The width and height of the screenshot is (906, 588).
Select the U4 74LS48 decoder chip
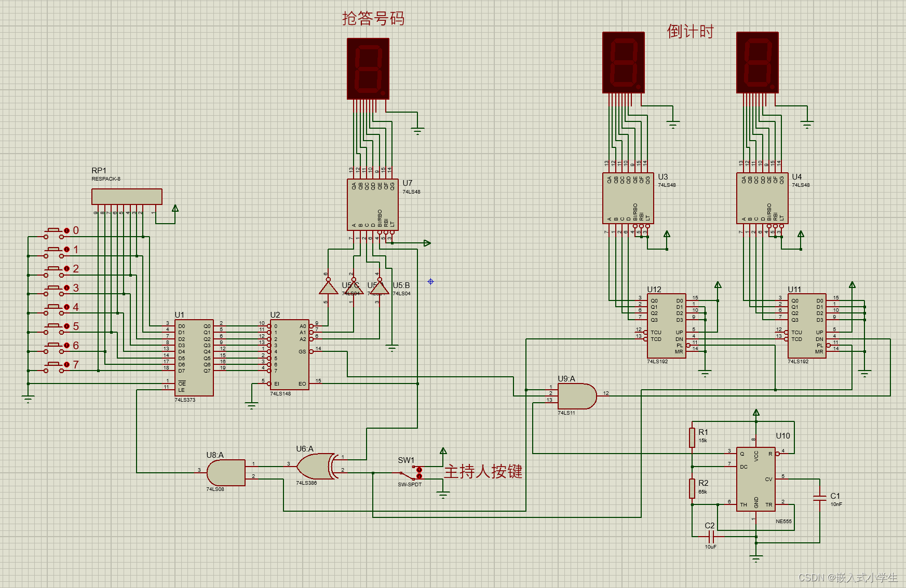(x=762, y=198)
